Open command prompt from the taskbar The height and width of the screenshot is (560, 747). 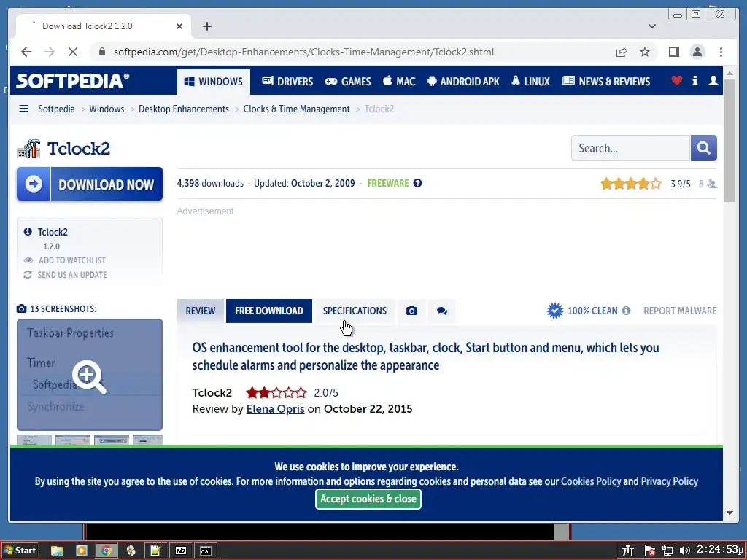tap(205, 551)
